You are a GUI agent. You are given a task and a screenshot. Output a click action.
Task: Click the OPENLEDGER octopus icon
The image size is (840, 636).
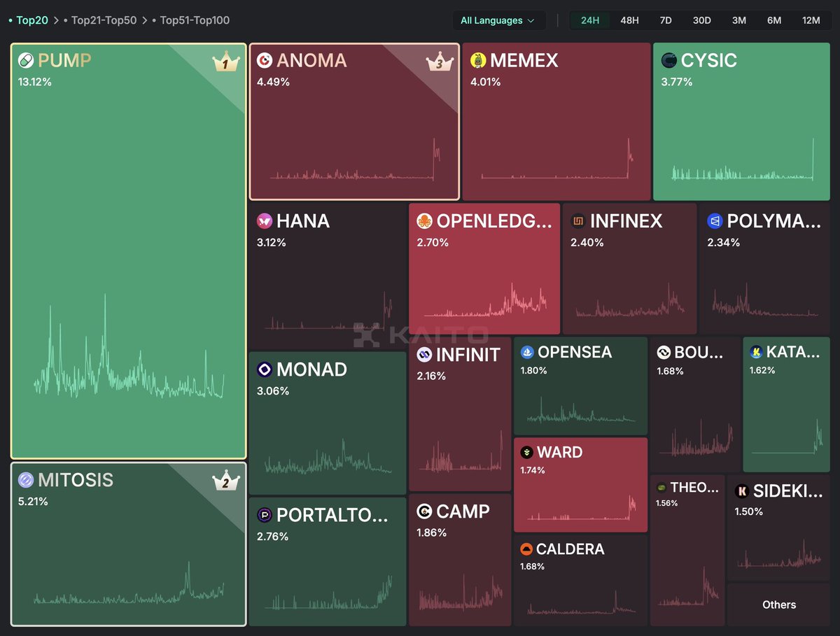tap(424, 221)
